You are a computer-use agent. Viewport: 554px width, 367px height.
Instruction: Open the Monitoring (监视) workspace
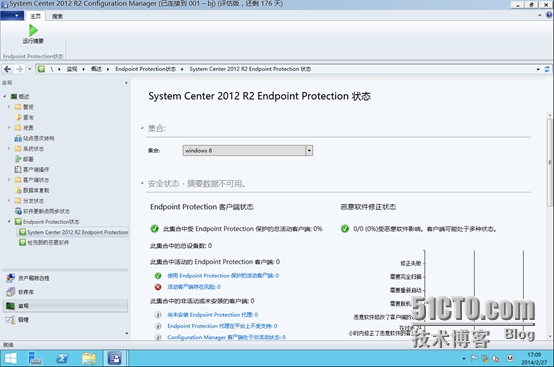65,306
